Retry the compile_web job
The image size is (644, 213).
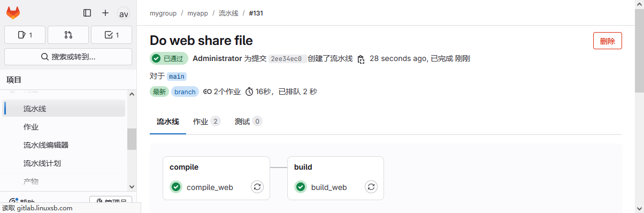pos(257,187)
